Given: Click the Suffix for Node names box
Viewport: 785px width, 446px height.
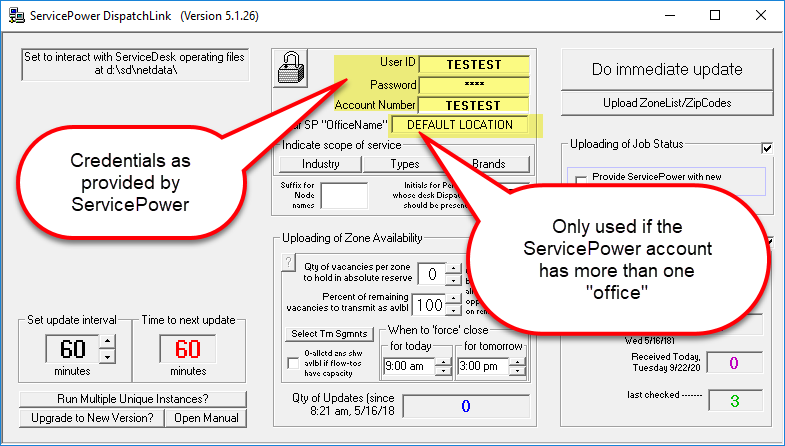Looking at the screenshot, I should [x=344, y=195].
